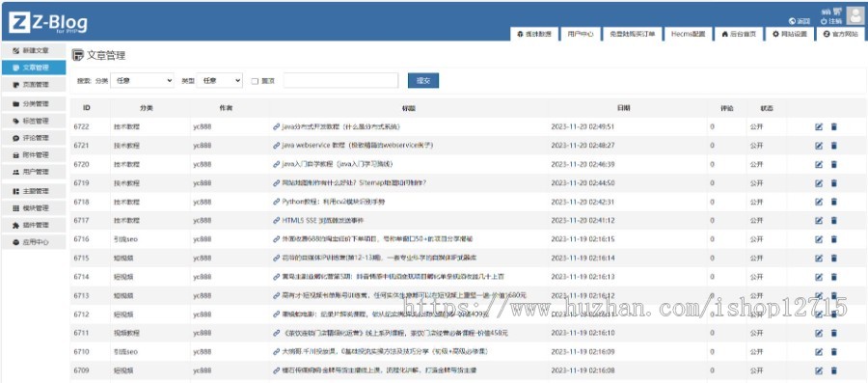Open 新建文章 in sidebar
The height and width of the screenshot is (383, 868).
coord(33,50)
